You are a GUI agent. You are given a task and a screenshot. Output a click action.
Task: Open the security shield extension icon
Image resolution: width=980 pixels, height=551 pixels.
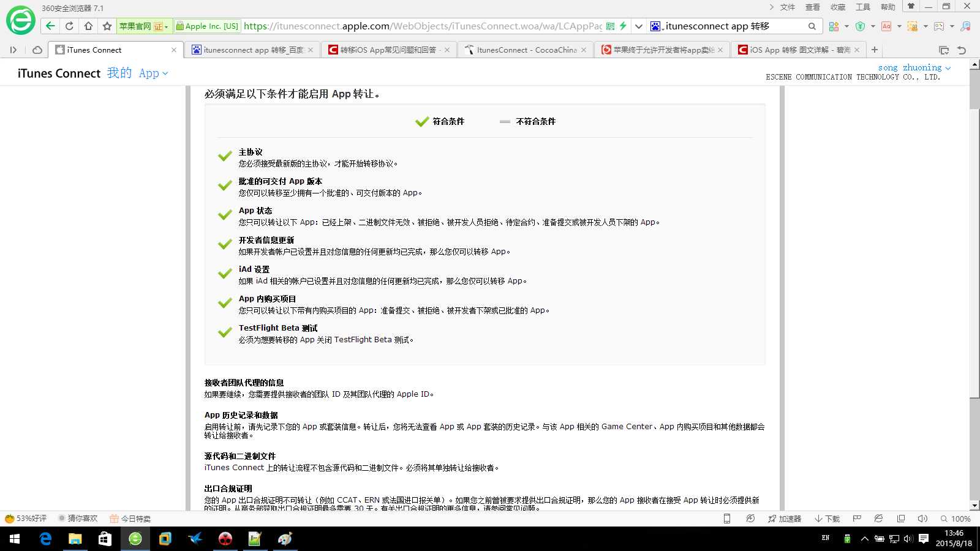tap(860, 26)
